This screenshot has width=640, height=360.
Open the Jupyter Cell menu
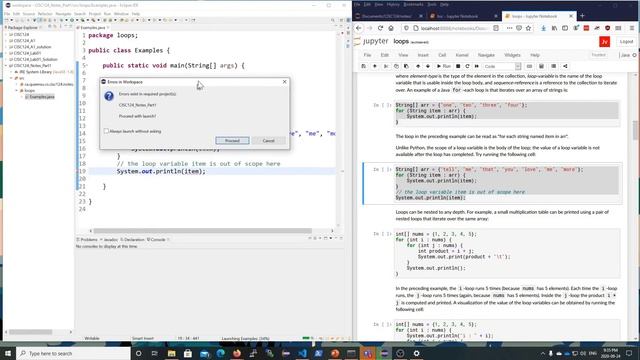click(x=442, y=55)
